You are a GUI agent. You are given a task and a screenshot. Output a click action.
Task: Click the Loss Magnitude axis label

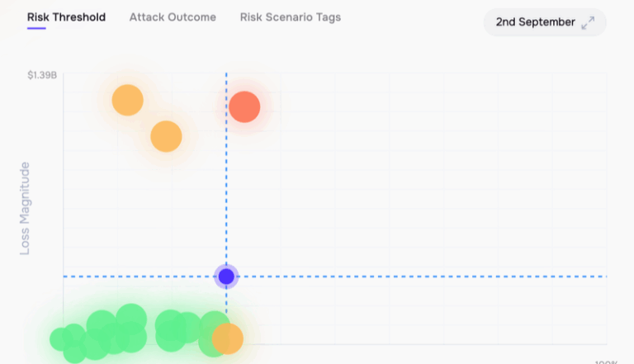[x=25, y=209]
